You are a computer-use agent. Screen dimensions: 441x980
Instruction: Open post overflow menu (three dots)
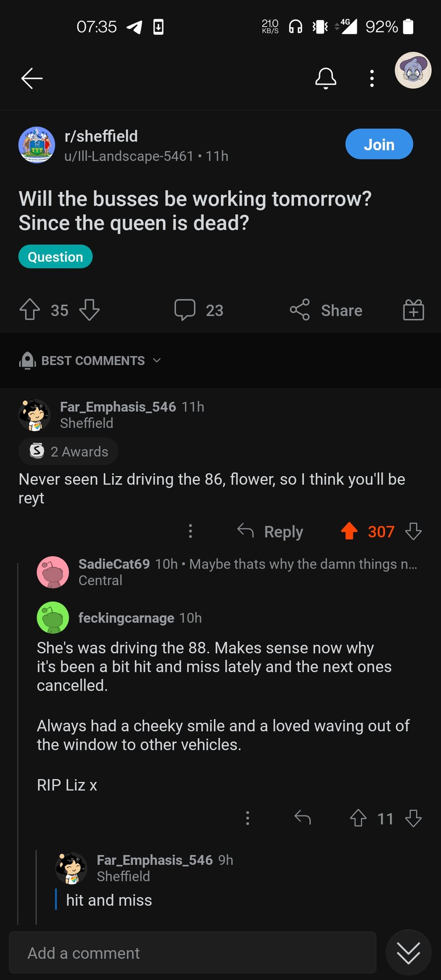click(372, 78)
